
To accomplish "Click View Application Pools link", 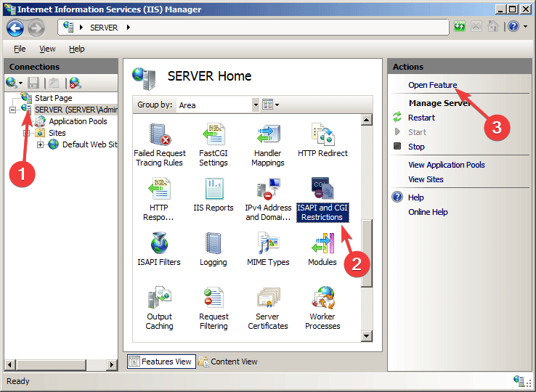I will 447,165.
